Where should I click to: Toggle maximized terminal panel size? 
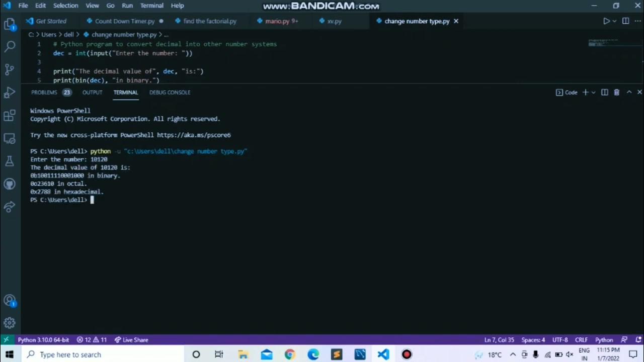point(629,93)
